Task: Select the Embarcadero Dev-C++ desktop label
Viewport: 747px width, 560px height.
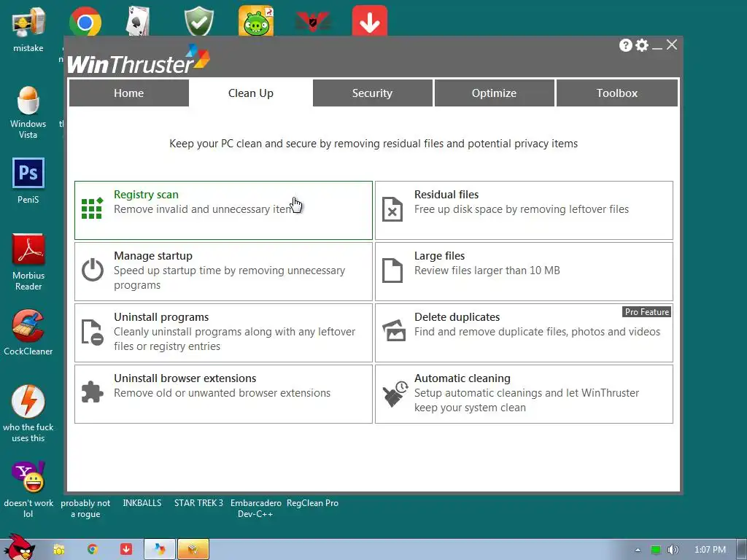Action: tap(256, 508)
